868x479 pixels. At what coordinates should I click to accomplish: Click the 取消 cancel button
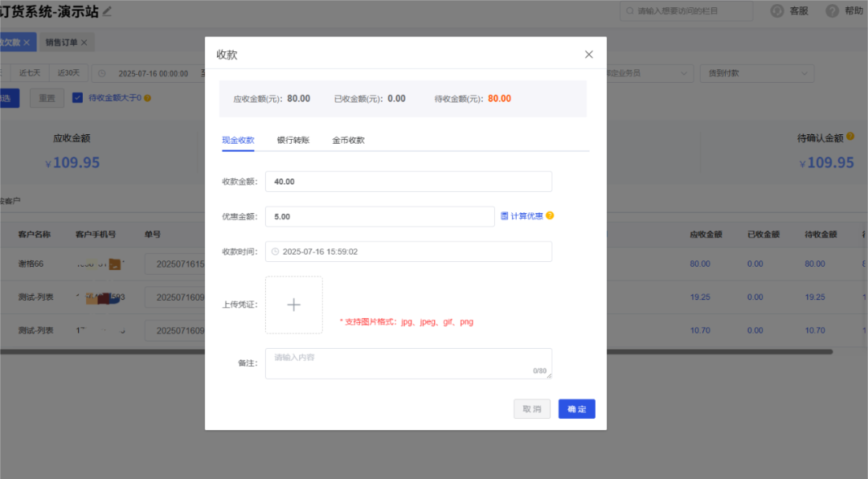point(531,408)
